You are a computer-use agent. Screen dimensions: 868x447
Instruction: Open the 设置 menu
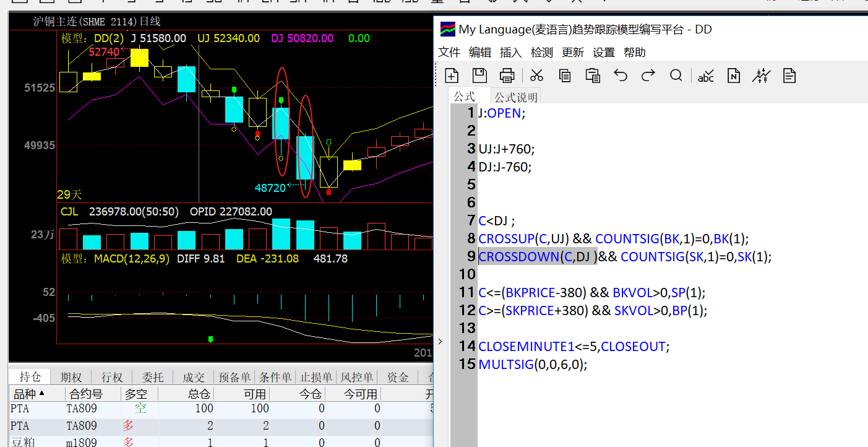click(x=604, y=52)
